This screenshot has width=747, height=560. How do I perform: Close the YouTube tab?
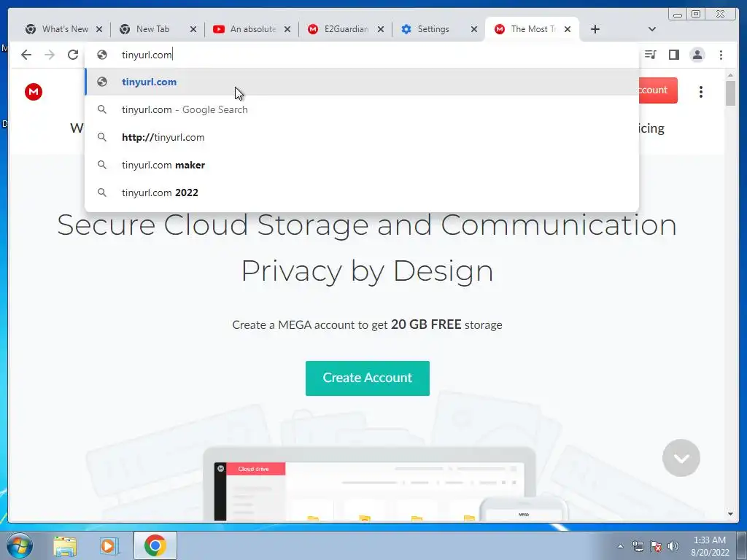pos(287,29)
